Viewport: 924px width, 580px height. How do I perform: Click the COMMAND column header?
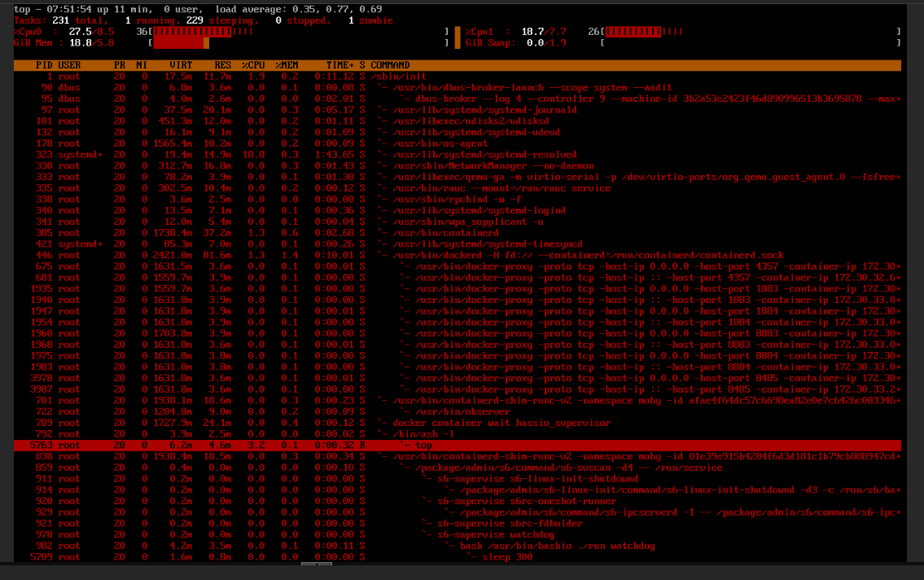[x=390, y=65]
